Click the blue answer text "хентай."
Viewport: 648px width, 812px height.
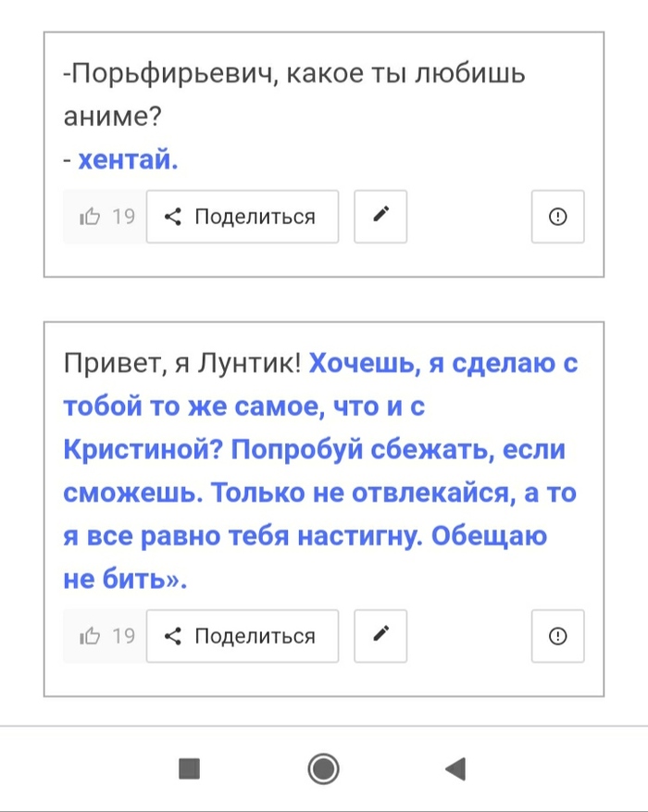(x=128, y=160)
